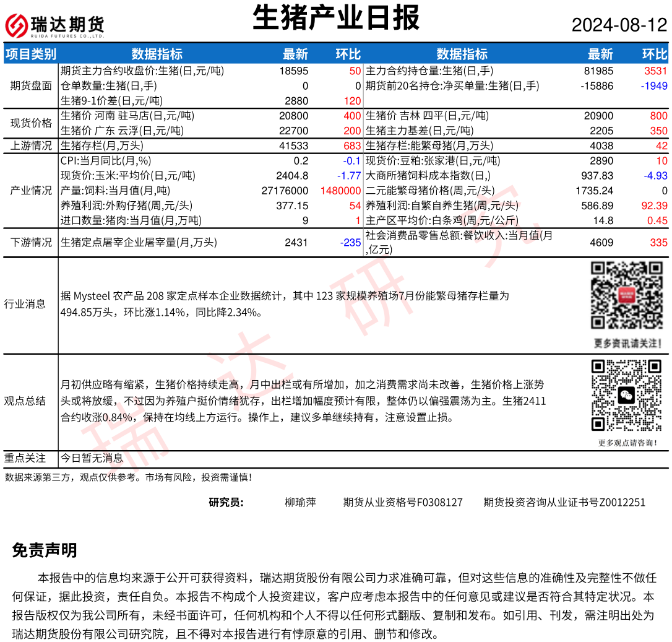The image size is (672, 642).
Task: Click the 生猪9-1价差 indicator row
Action: (103, 100)
